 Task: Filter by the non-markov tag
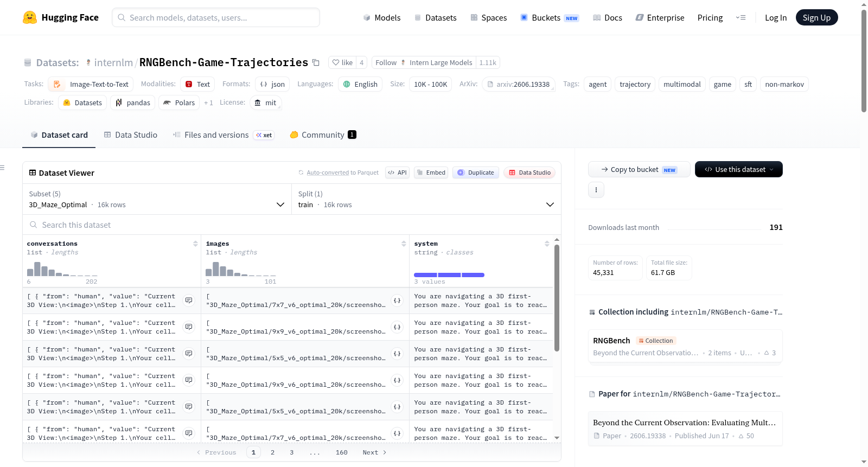point(784,84)
